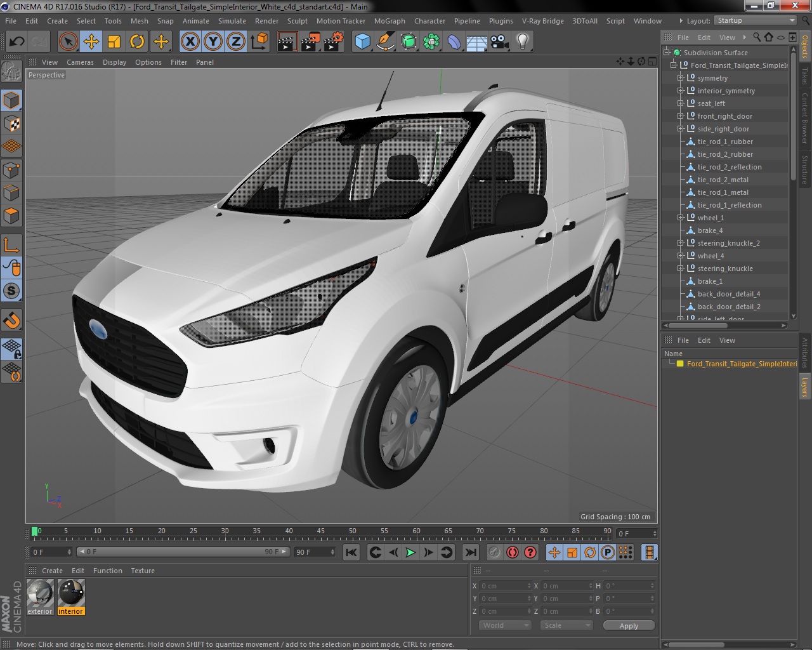The image size is (812, 650).
Task: Switch to Model mode cube icon
Action: point(11,100)
